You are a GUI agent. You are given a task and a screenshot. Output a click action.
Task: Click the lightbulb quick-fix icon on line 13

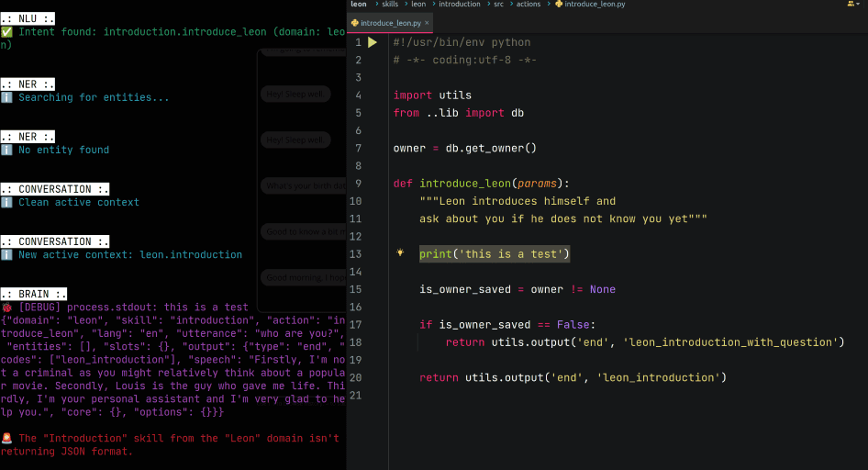[400, 253]
